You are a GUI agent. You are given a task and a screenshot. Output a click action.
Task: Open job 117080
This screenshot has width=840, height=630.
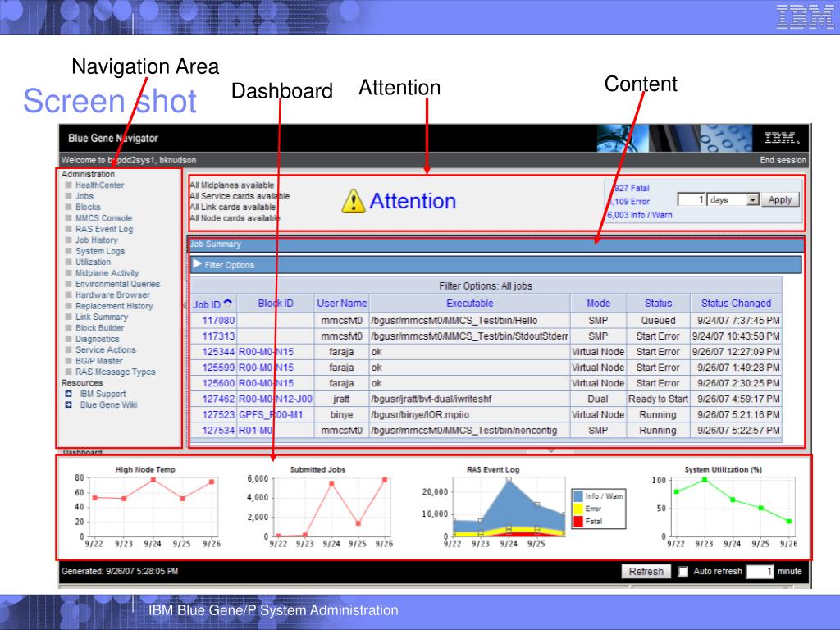click(x=218, y=321)
